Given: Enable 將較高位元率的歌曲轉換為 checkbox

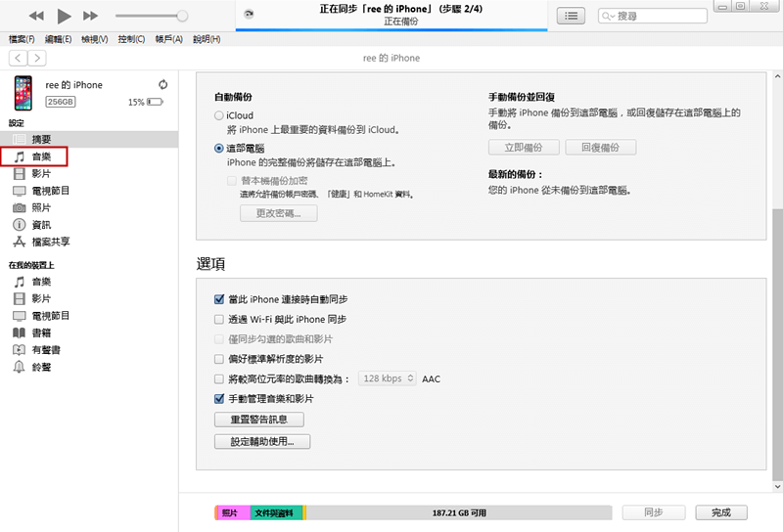Looking at the screenshot, I should point(218,379).
